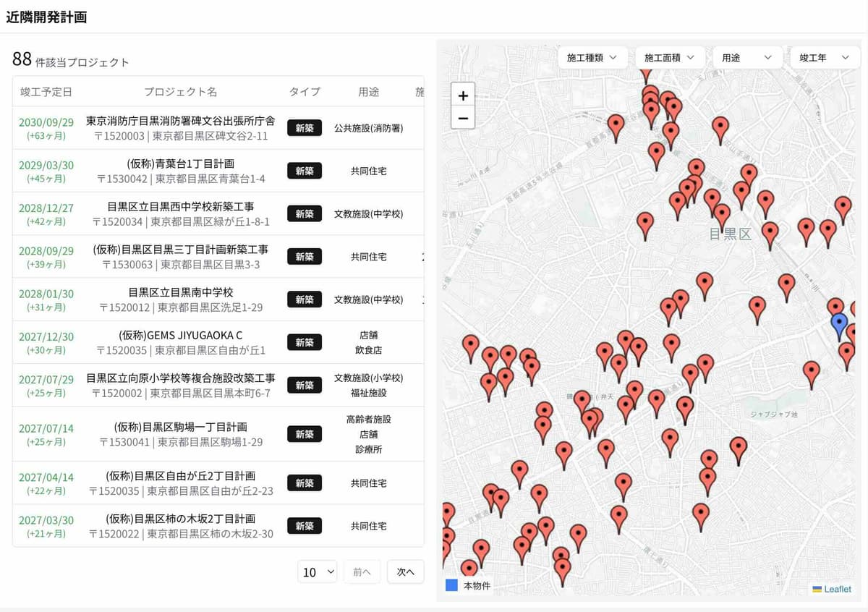868x612 pixels.
Task: Change rows per page selector showing 10
Action: coord(317,571)
